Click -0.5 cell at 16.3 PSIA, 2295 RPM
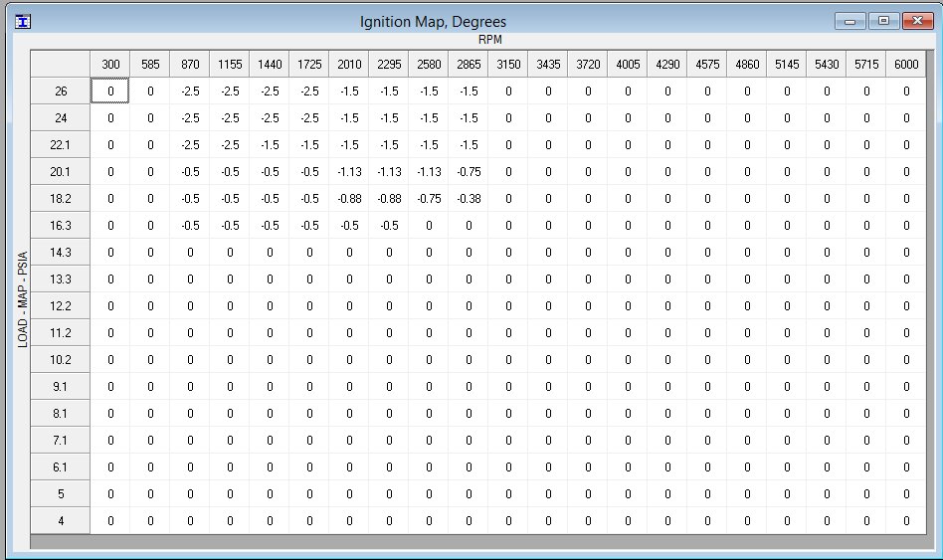943x560 pixels. 389,226
